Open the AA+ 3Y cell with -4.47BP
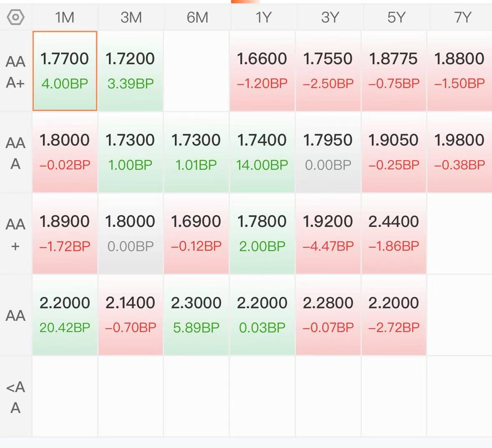492x448 pixels. [x=328, y=234]
